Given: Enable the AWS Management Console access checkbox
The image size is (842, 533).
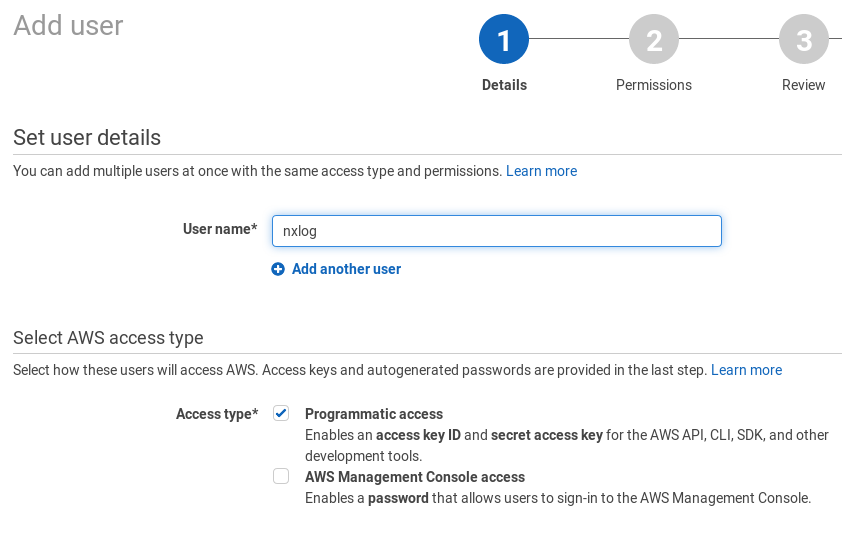Looking at the screenshot, I should [x=281, y=477].
